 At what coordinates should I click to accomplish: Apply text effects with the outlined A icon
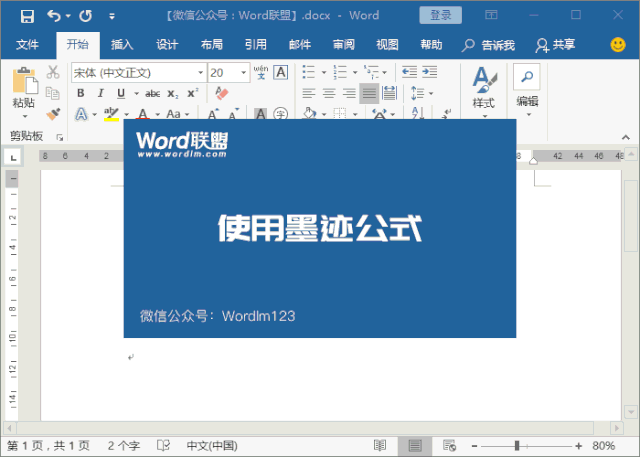click(81, 114)
